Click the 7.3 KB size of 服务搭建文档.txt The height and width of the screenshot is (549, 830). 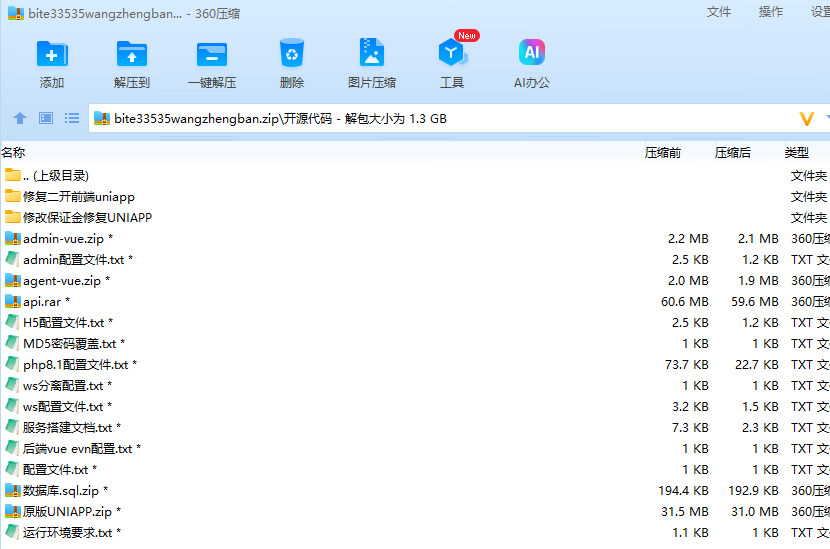pos(690,428)
